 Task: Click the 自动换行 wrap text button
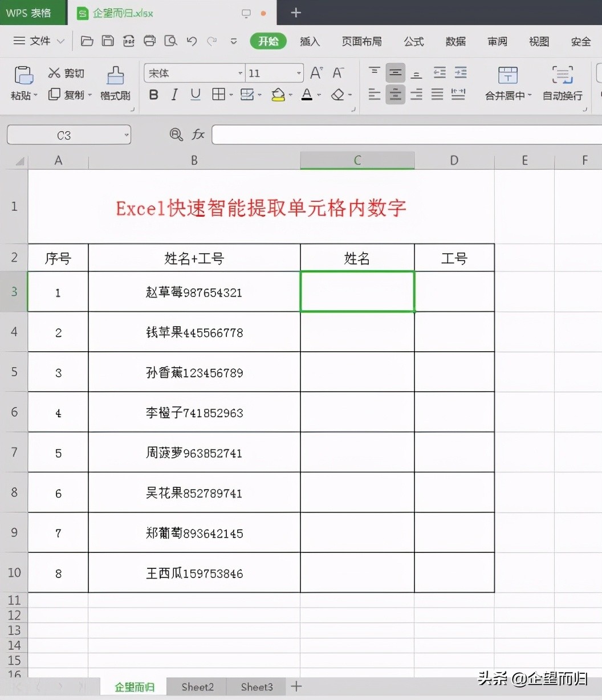click(563, 84)
